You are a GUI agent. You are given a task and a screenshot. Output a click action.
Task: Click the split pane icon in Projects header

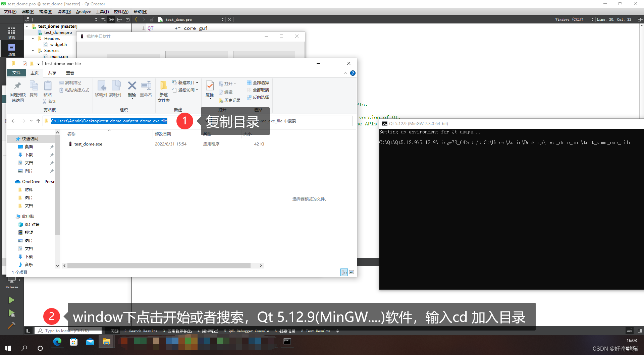click(119, 19)
